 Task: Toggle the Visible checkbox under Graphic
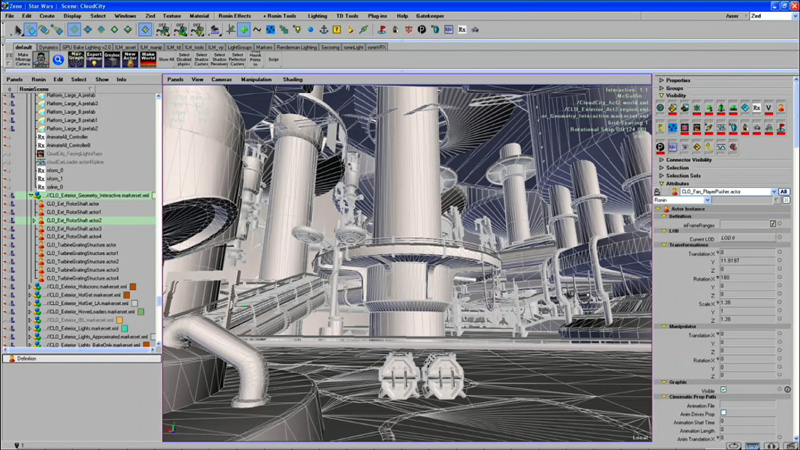(x=723, y=390)
